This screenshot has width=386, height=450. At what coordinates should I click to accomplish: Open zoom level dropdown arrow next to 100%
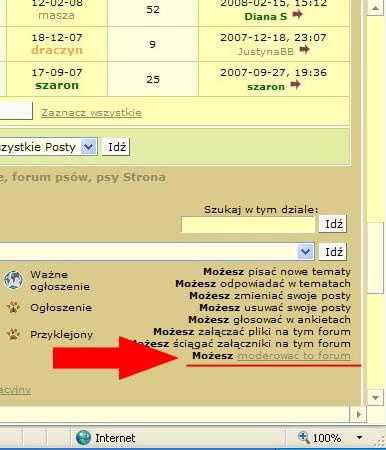point(359,437)
